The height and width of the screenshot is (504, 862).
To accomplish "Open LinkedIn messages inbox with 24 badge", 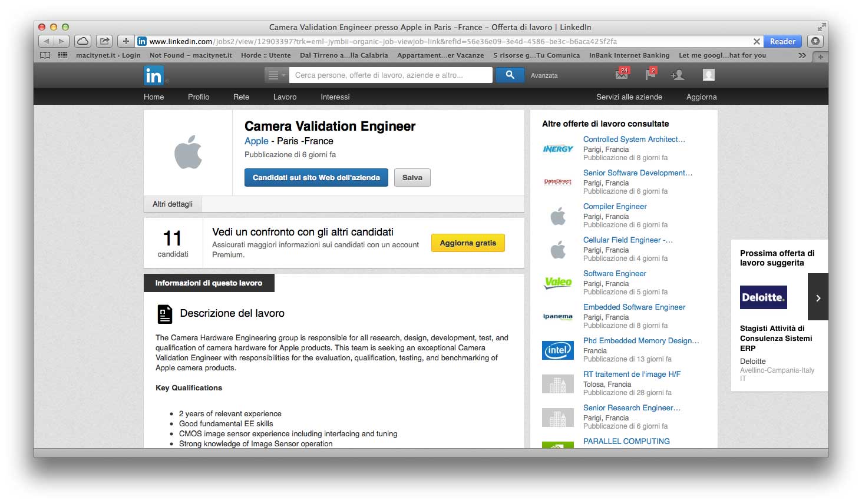I will pos(622,74).
